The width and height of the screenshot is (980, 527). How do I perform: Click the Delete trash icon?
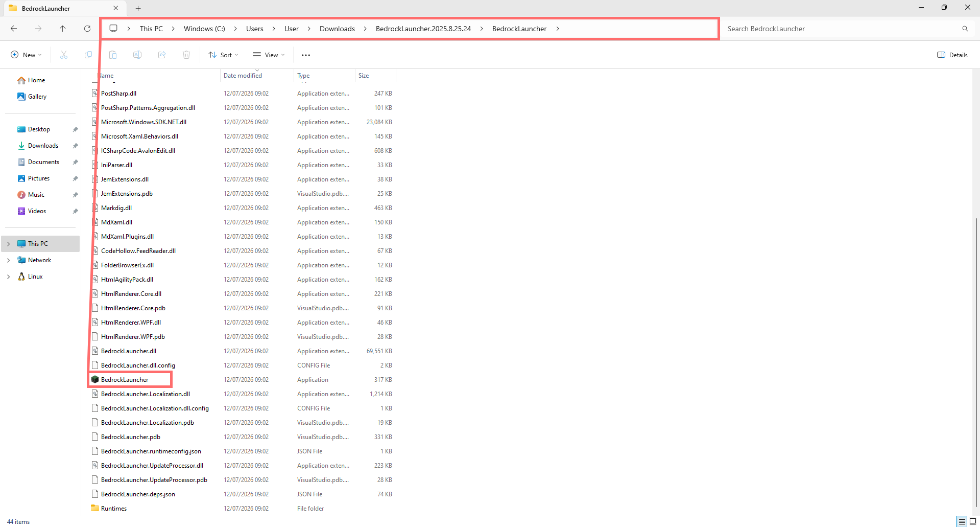[x=186, y=55]
